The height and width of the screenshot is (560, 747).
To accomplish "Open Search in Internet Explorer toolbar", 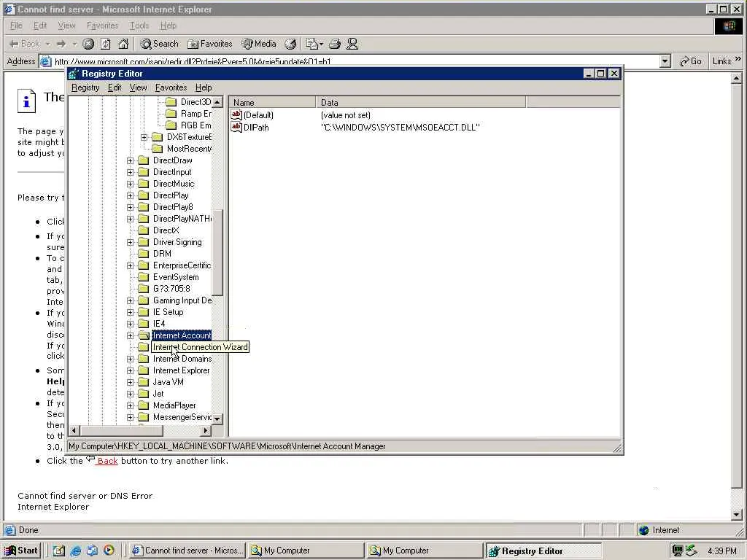I will pos(160,44).
